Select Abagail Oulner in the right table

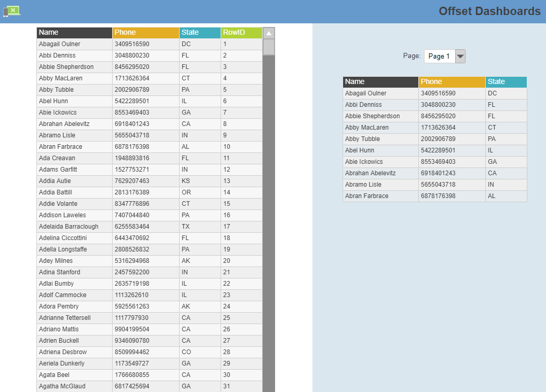365,93
